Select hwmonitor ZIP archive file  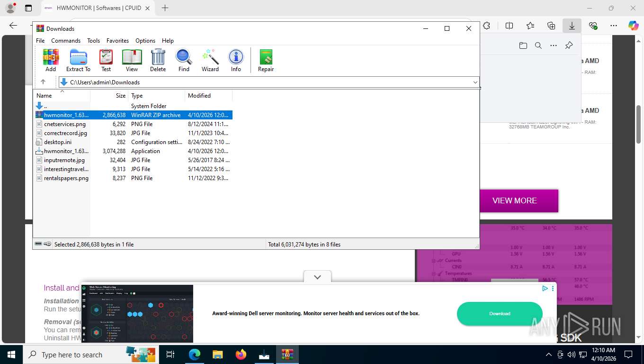(133, 115)
